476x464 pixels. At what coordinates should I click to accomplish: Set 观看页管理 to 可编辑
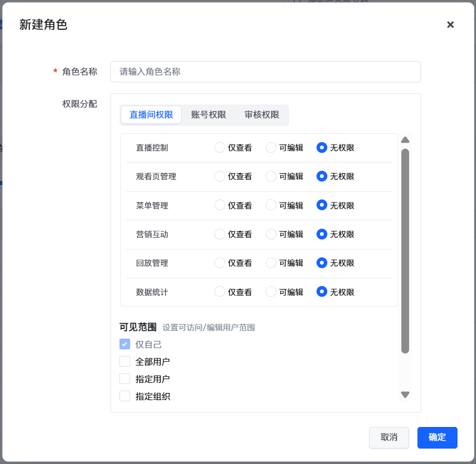[x=271, y=176]
